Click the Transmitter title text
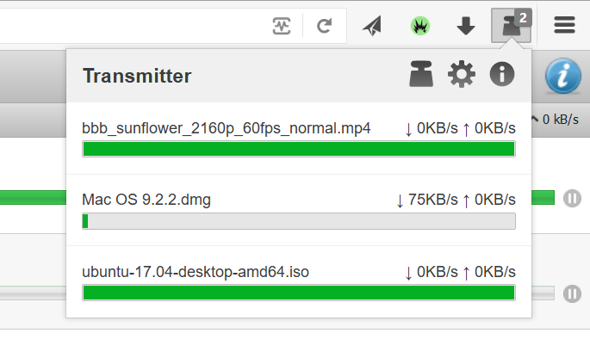This screenshot has height=364, width=590. (x=137, y=76)
